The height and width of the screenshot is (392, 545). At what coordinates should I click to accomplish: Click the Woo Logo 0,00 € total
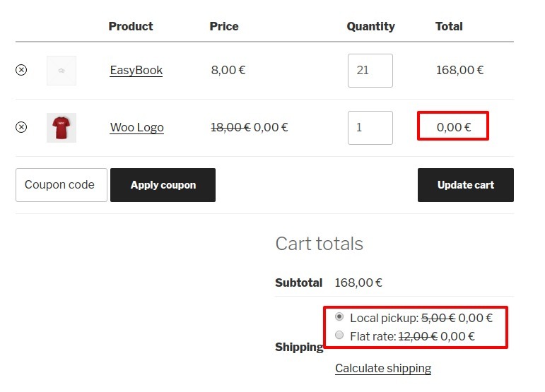[x=453, y=127]
